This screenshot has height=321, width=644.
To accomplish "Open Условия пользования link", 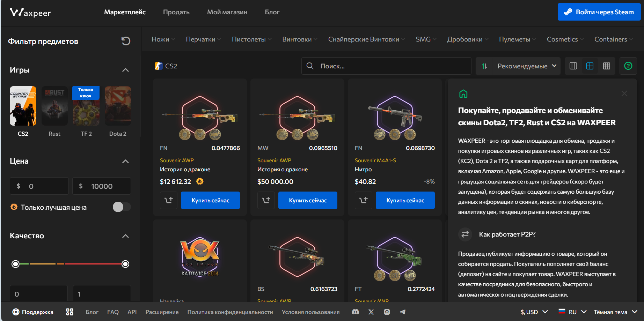I will click(310, 312).
